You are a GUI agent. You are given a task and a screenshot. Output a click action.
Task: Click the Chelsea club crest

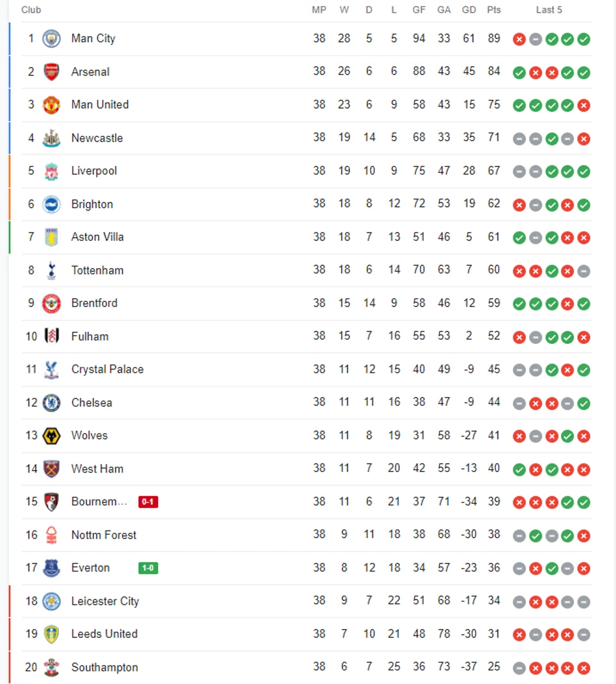click(51, 403)
